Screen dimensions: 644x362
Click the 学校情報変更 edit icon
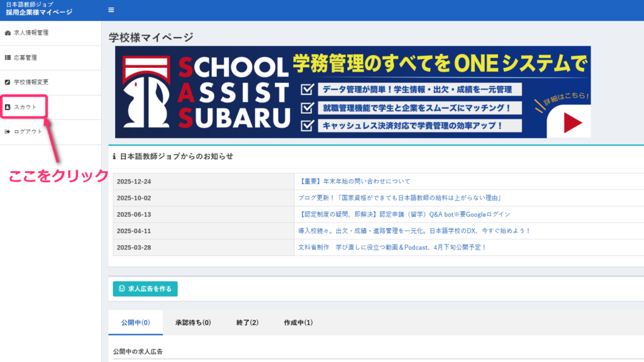[8, 82]
